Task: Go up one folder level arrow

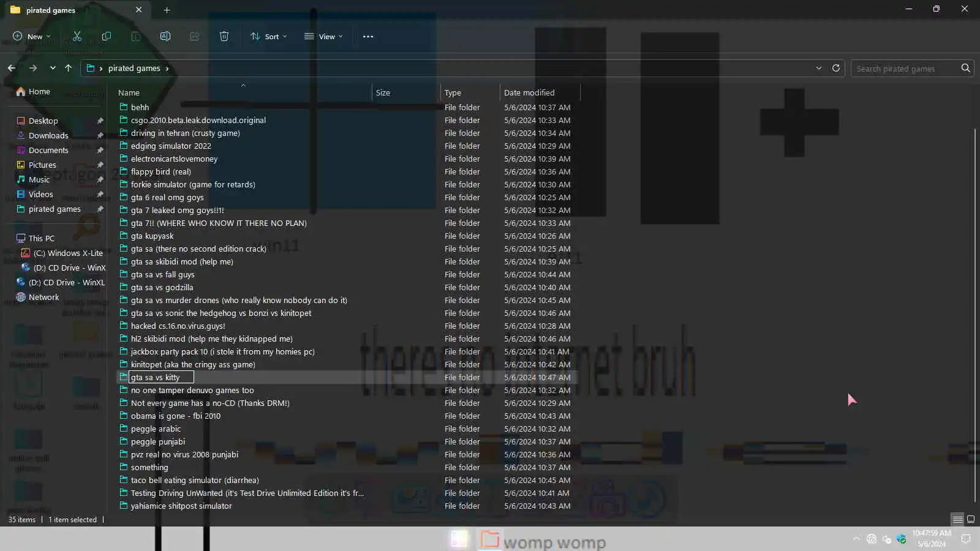Action: 68,68
